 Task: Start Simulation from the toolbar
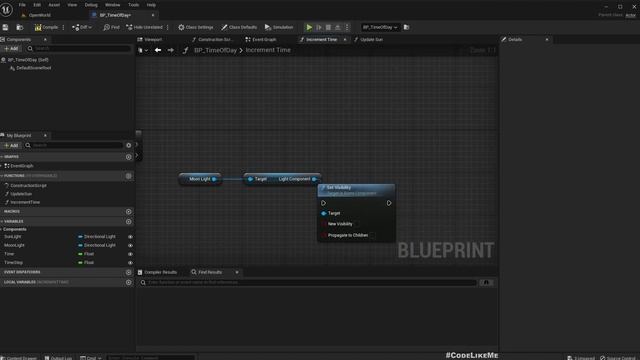(279, 27)
